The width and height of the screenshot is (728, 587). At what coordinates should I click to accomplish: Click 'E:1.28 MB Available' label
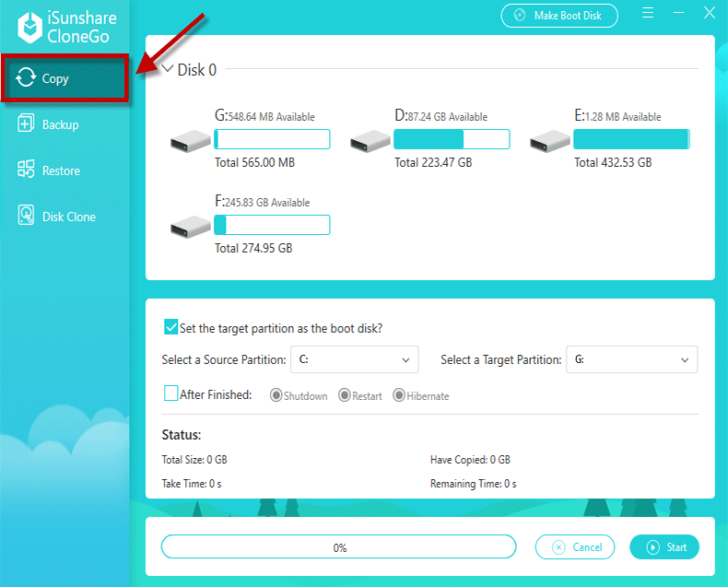617,115
